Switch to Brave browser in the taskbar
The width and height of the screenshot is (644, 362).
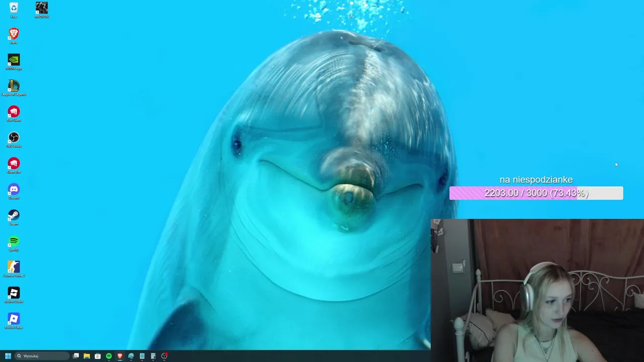pyautogui.click(x=120, y=356)
